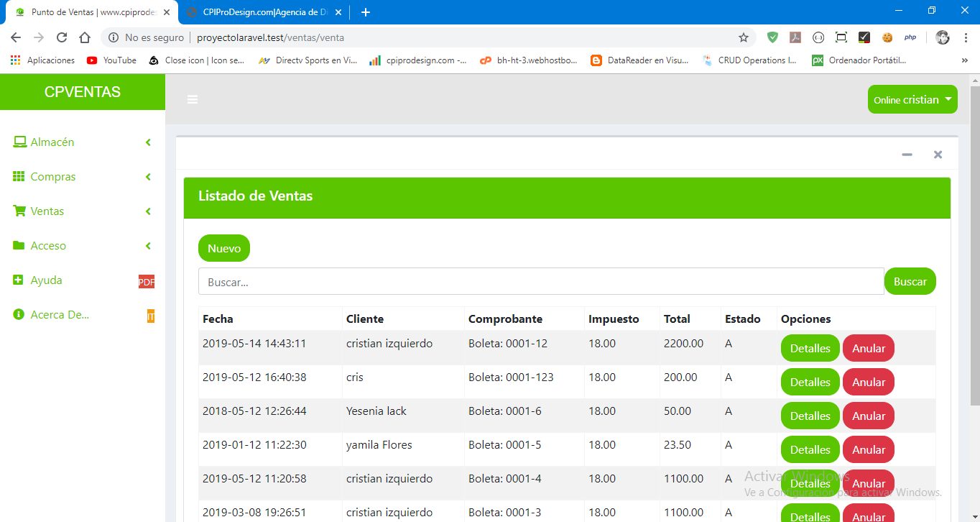The image size is (980, 522).
Task: Expand the Acceso sidebar submenu arrow
Action: tap(148, 246)
